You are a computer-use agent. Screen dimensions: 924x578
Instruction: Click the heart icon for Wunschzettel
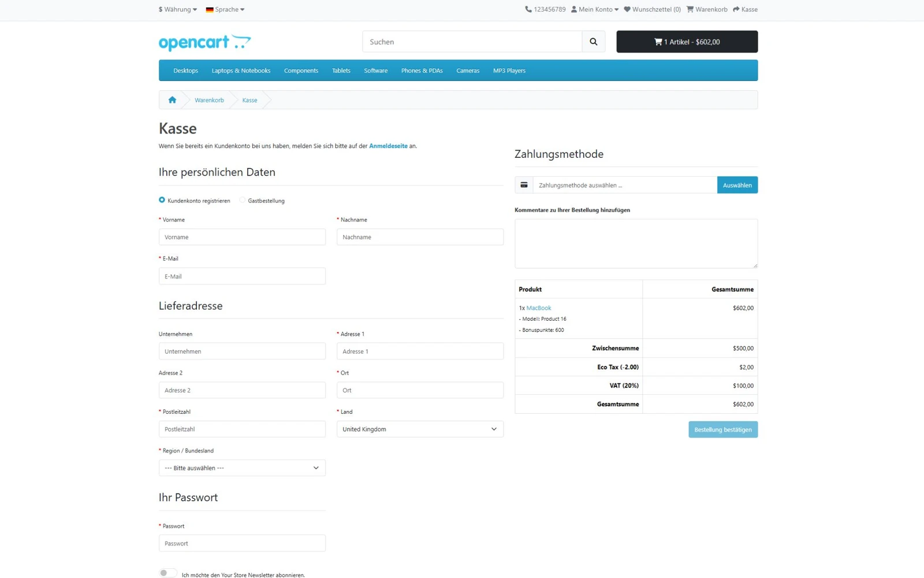pos(627,9)
